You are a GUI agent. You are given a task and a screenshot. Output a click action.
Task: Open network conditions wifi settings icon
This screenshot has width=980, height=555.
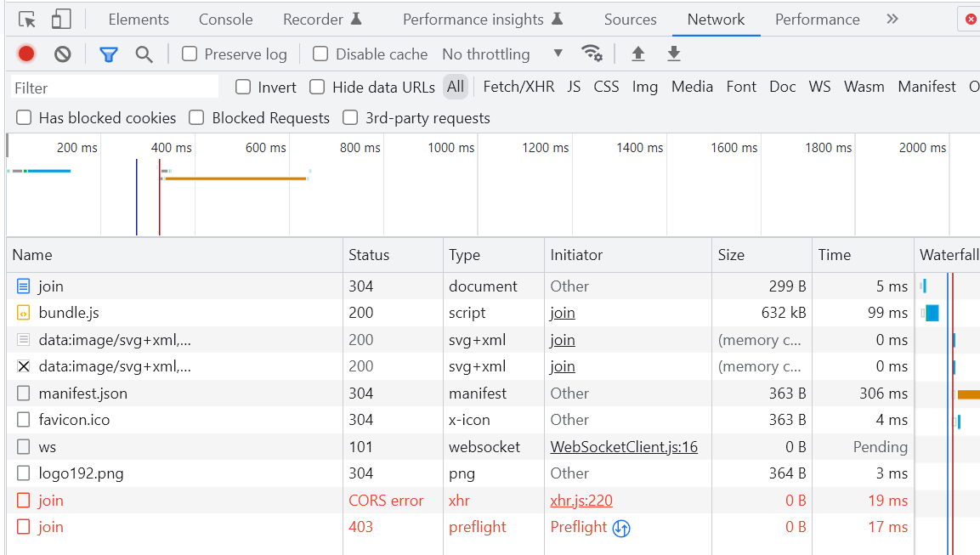(592, 54)
